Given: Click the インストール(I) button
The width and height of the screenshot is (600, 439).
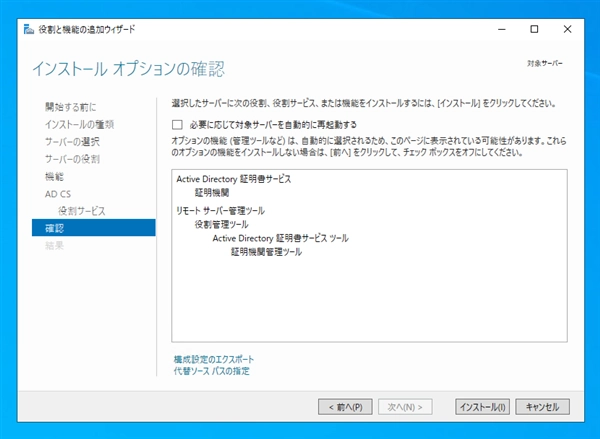Looking at the screenshot, I should (x=482, y=407).
